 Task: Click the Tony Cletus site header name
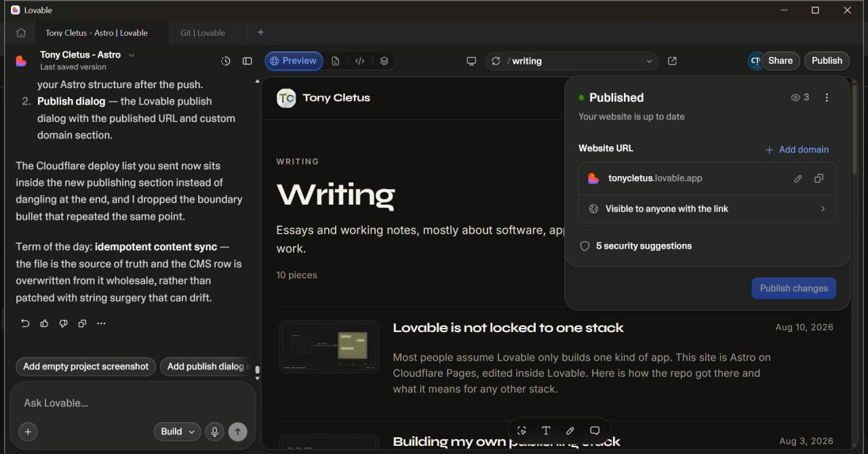pyautogui.click(x=336, y=98)
